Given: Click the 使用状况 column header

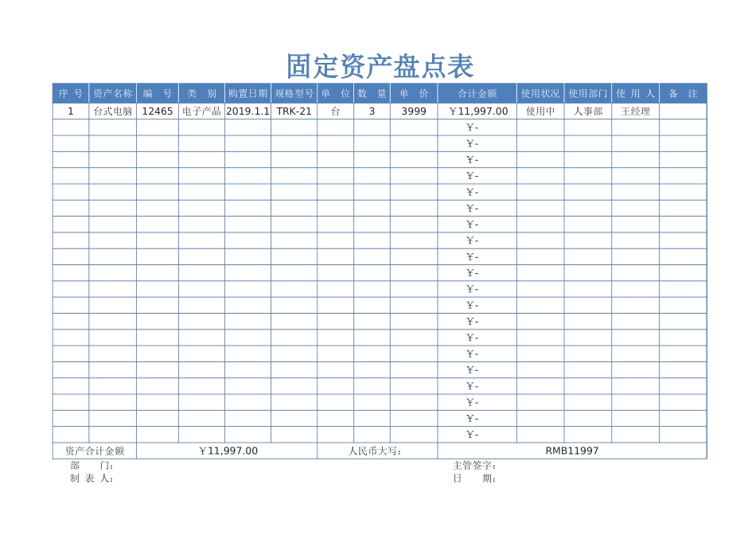Looking at the screenshot, I should coord(540,92).
